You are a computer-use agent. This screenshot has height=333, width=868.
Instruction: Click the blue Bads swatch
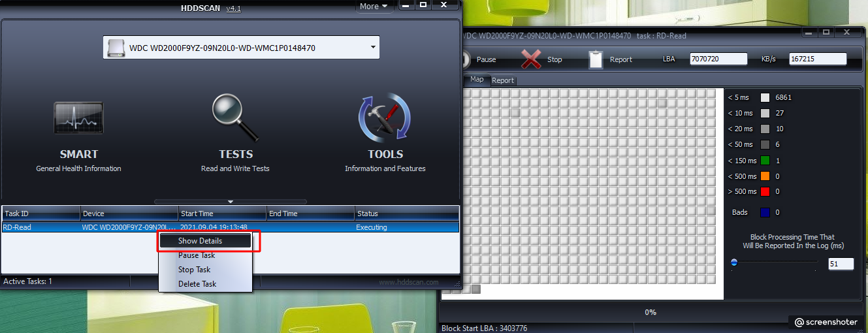point(765,212)
